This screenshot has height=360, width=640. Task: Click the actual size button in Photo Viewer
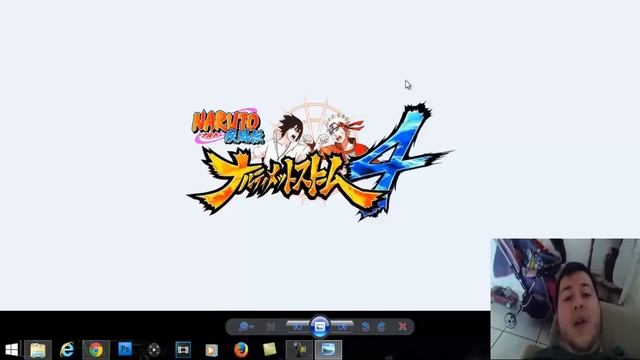click(x=271, y=327)
